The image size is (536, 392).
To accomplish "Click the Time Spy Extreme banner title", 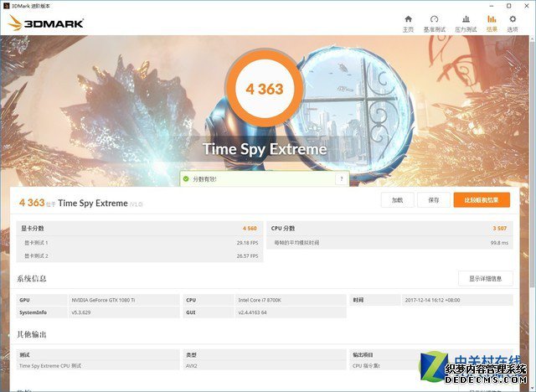I will pos(265,149).
